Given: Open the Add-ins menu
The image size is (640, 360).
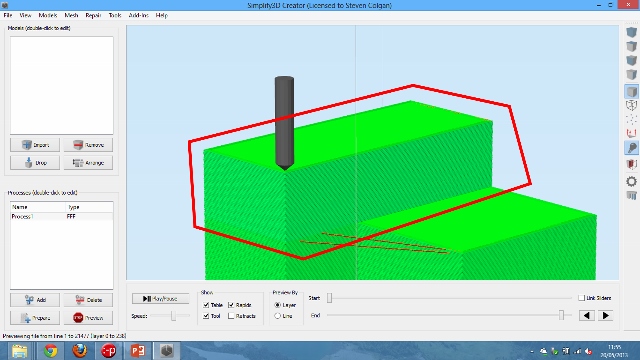Looking at the screenshot, I should (x=138, y=15).
